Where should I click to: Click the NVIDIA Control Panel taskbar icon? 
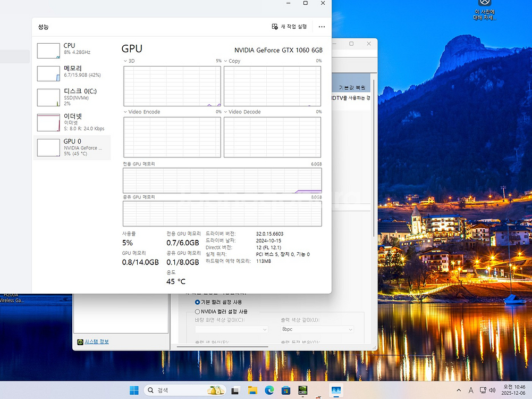pos(302,390)
